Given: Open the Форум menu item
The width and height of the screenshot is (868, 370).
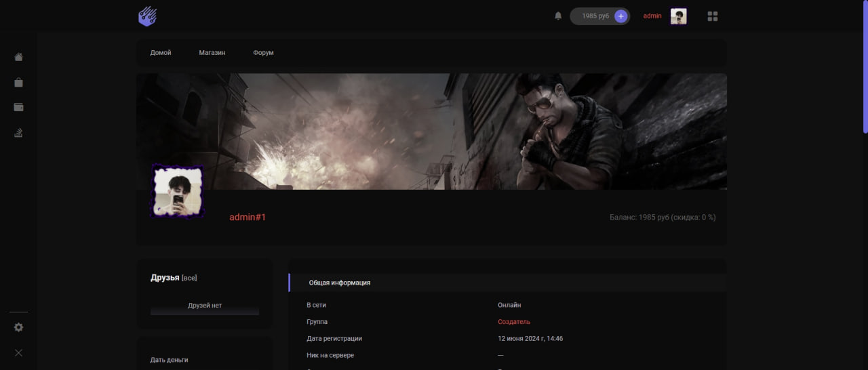Looking at the screenshot, I should coord(263,53).
